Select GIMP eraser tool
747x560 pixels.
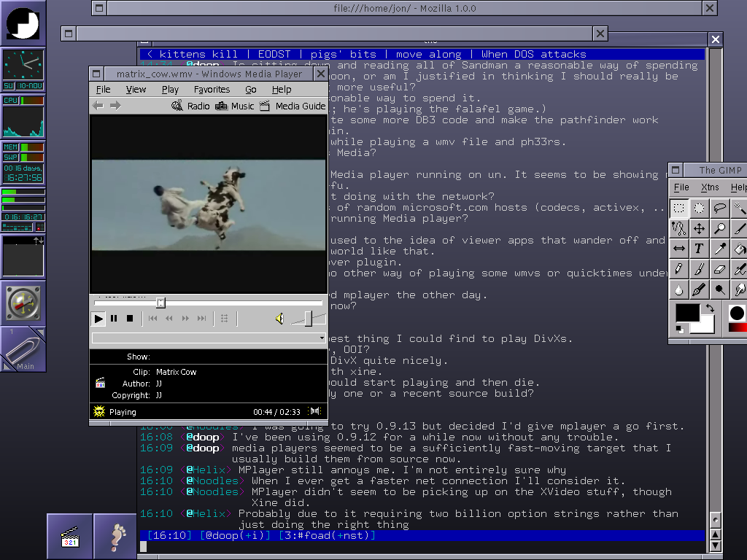[720, 269]
